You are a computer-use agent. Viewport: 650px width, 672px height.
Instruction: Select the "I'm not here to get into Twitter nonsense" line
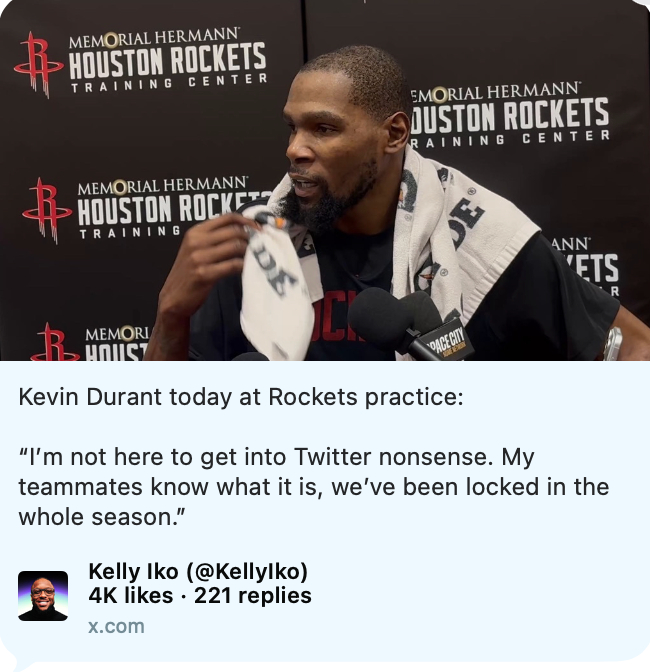(276, 457)
